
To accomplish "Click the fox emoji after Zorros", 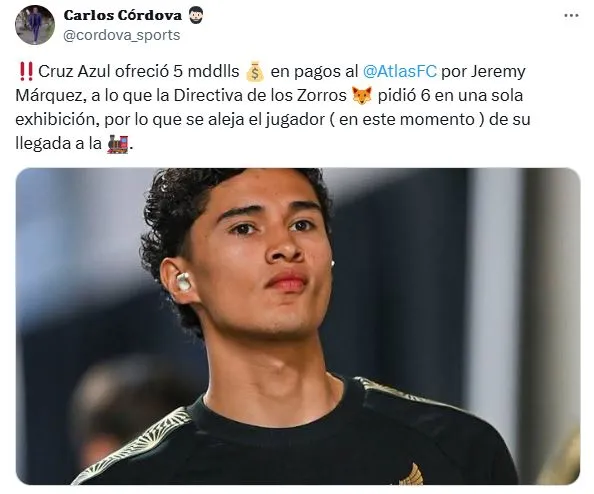I will 362,95.
